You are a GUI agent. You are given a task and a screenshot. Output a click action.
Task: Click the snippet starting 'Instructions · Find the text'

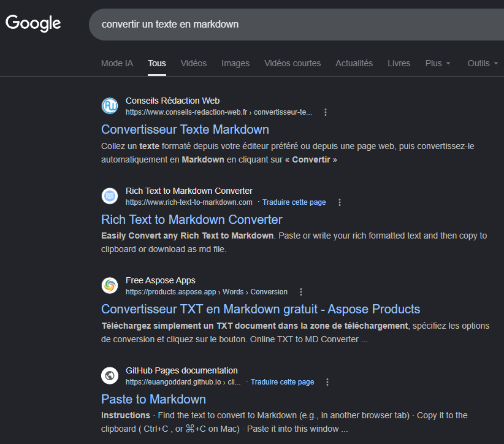(284, 422)
